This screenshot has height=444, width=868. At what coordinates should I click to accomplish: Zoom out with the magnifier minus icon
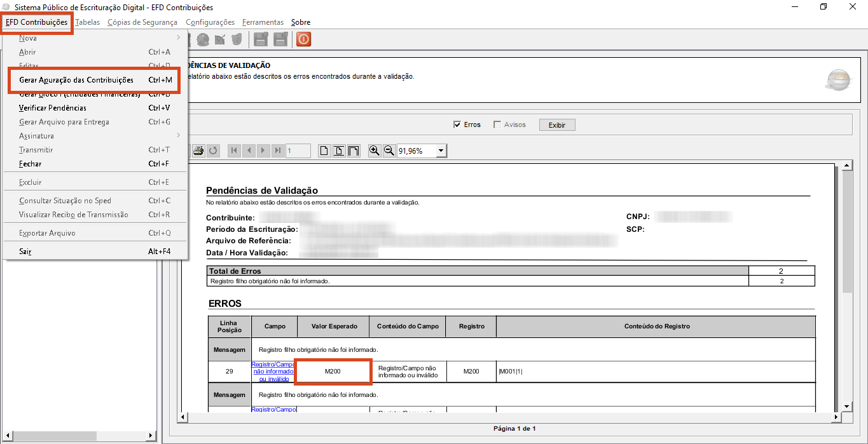389,151
